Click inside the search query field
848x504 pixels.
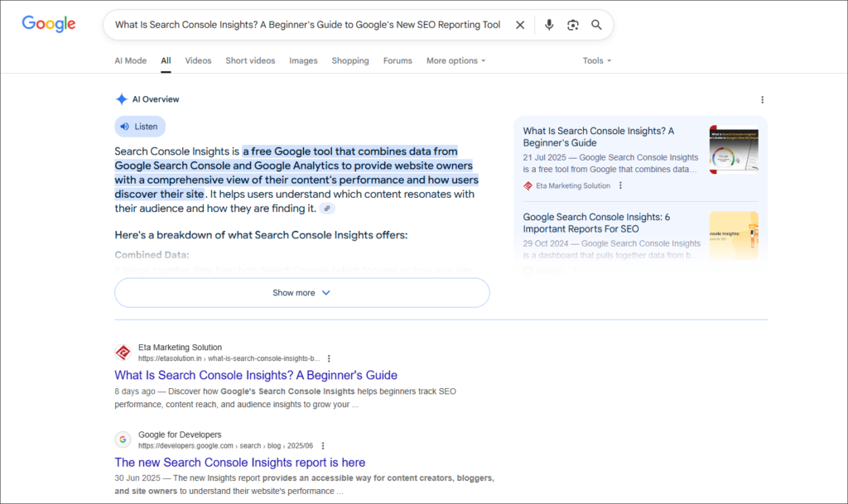[x=307, y=25]
